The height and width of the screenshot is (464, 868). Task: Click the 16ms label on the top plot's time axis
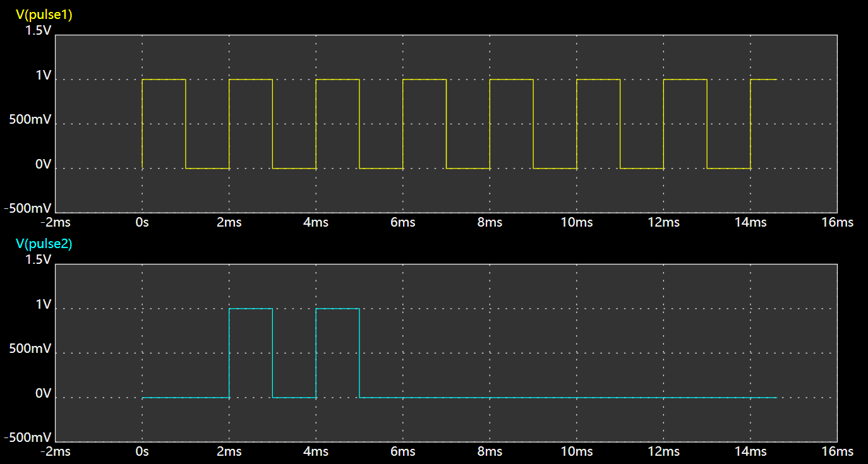tap(836, 222)
